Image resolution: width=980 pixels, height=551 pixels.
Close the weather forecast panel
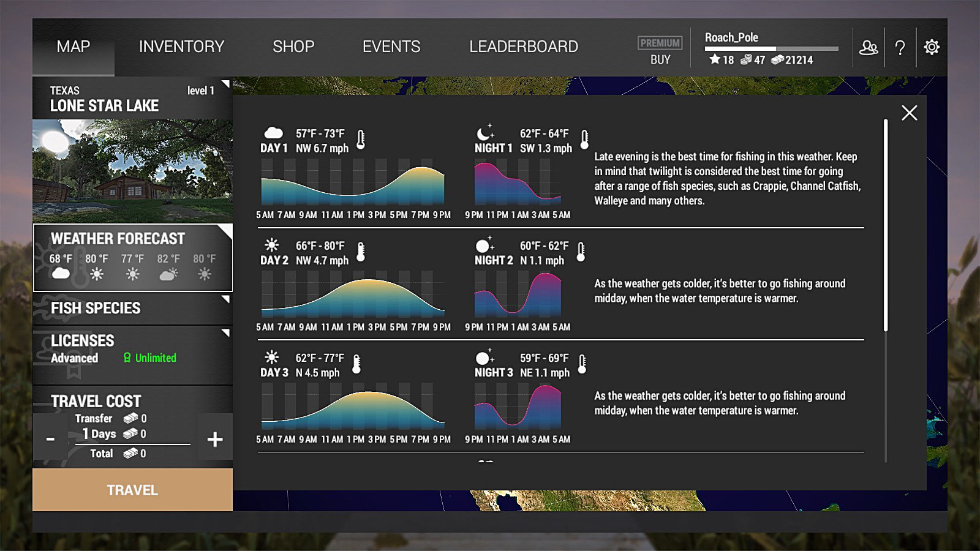pos(909,113)
